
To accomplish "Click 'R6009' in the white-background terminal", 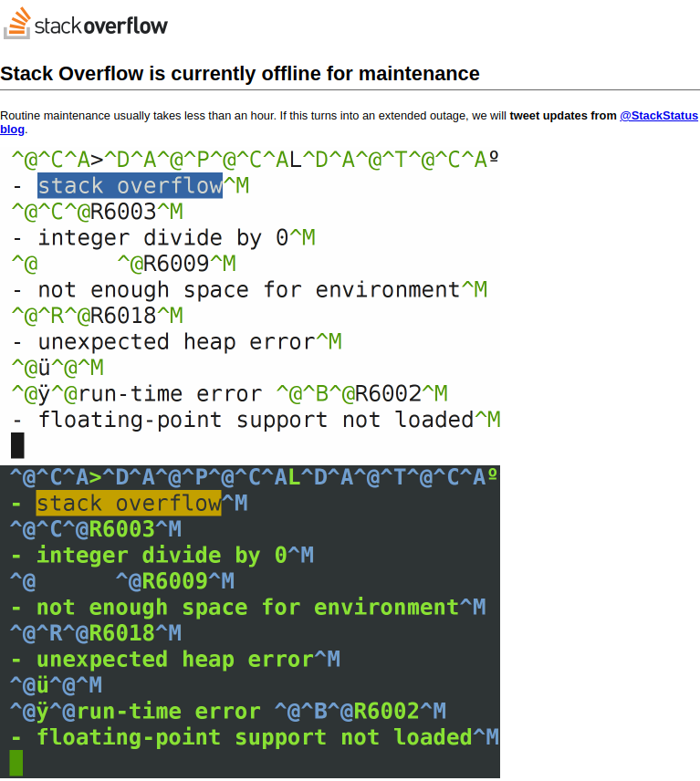I will pos(176,264).
